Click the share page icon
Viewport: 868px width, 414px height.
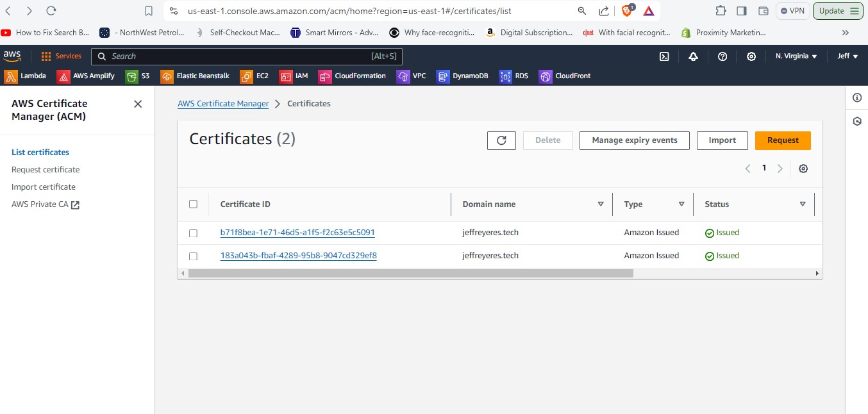tap(604, 11)
